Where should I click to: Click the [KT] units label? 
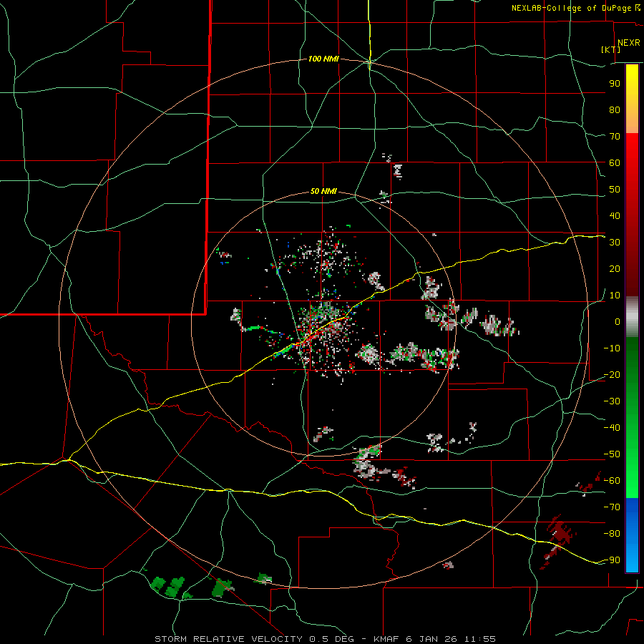click(611, 49)
